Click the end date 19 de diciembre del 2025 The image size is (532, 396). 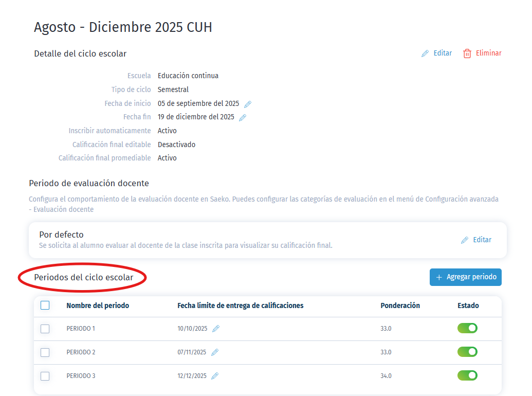tap(196, 117)
